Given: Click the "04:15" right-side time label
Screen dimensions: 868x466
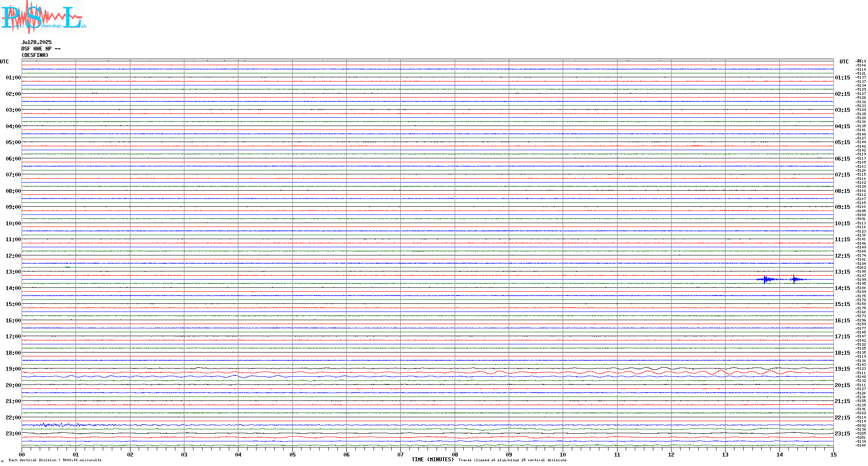Looking at the screenshot, I should point(843,126).
